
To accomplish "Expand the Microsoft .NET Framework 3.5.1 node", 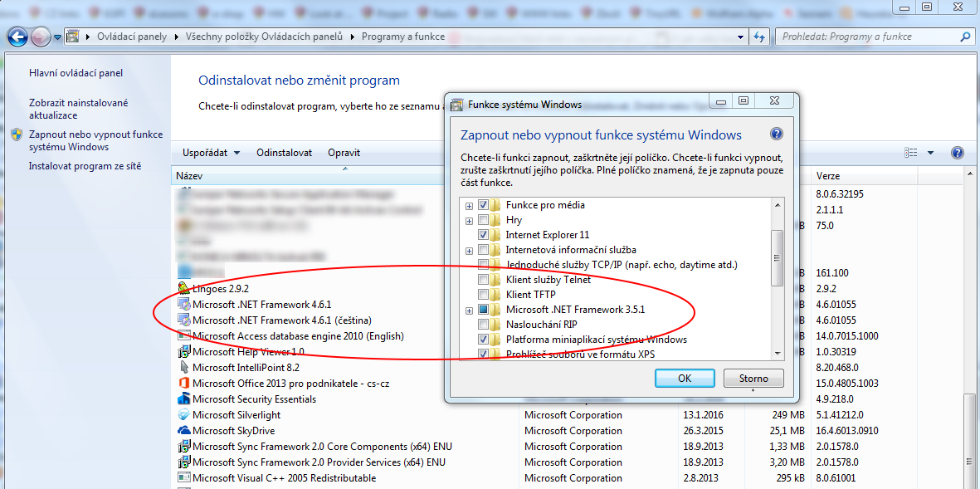I will pos(470,310).
